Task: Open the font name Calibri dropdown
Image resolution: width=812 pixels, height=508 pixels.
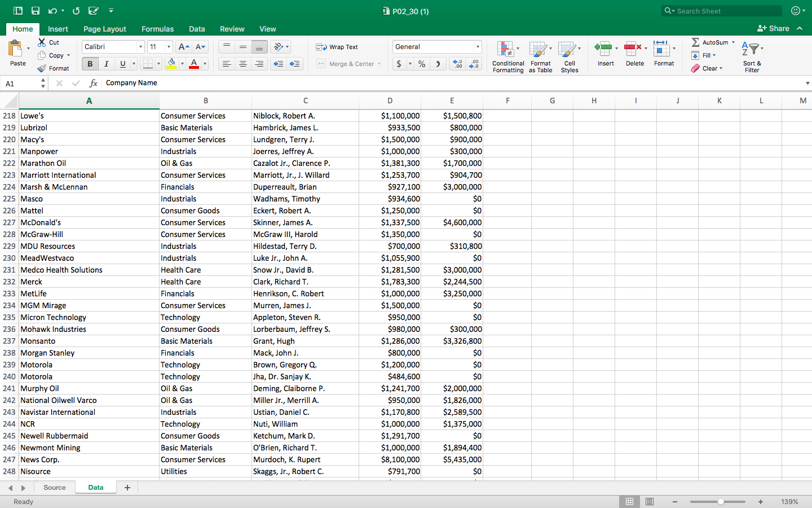Action: click(x=140, y=47)
